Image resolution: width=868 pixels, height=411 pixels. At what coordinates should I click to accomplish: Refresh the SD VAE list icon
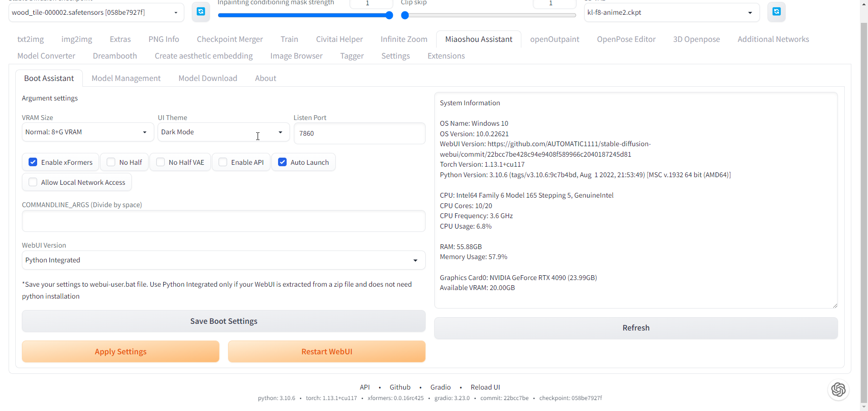[x=776, y=12]
